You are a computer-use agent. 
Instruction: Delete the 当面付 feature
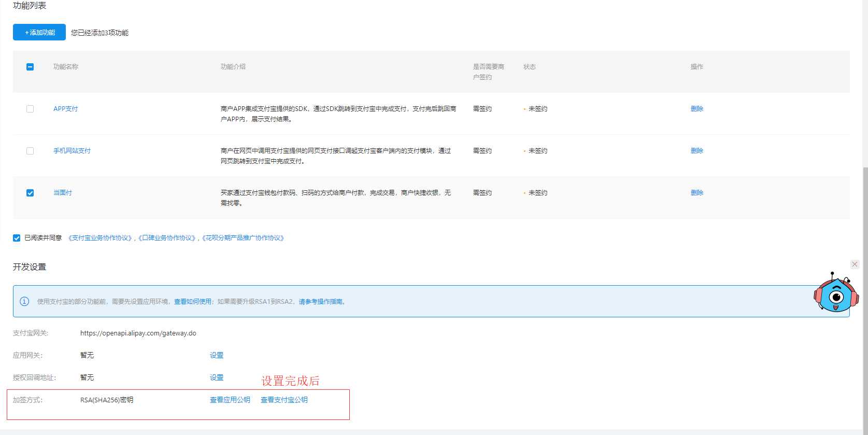(697, 193)
